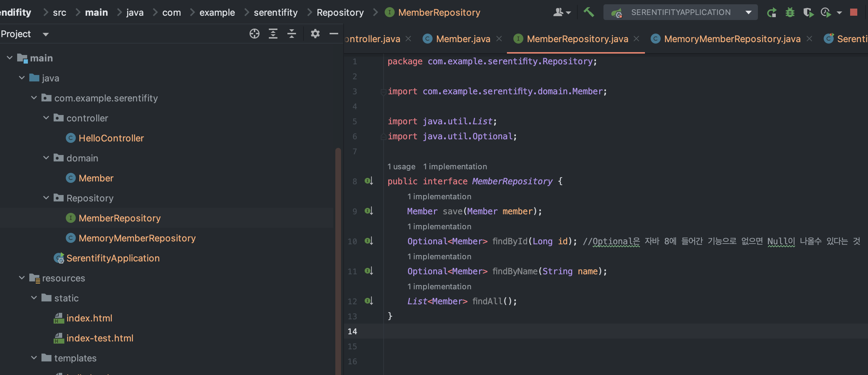The image size is (868, 375).
Task: Click the Build project hammer icon
Action: 588,12
